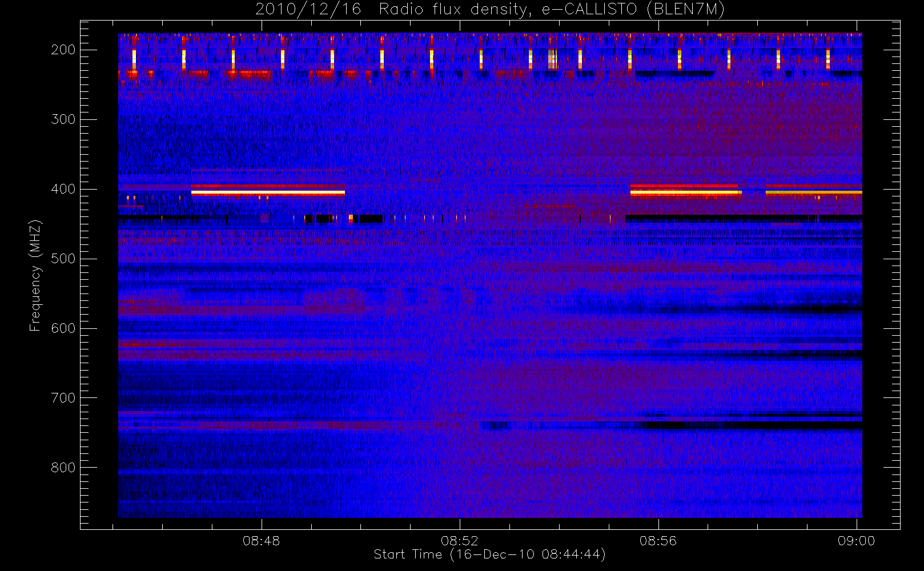Image resolution: width=924 pixels, height=571 pixels.
Task: Click the Start Time axis title
Action: (x=489, y=554)
